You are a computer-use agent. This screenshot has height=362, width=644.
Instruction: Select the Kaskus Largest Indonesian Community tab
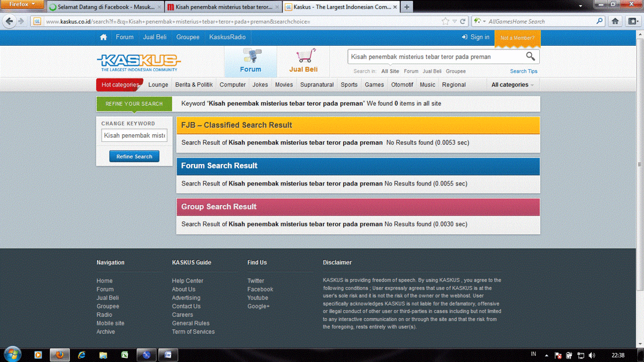[x=340, y=7]
